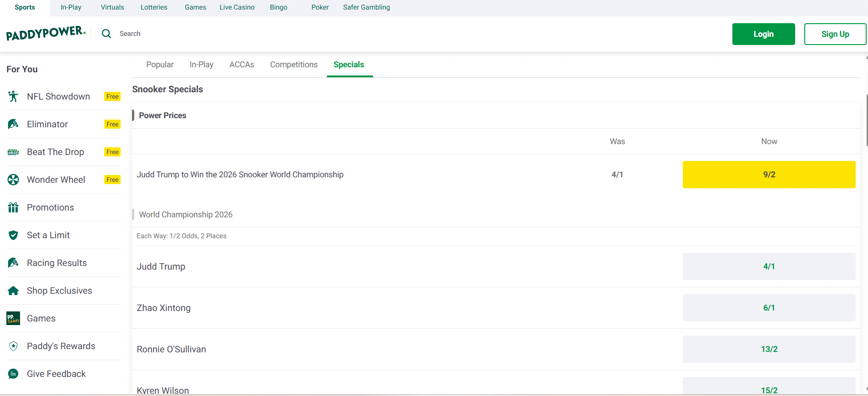The image size is (868, 396).
Task: Click the NFL Showdown player icon
Action: pyautogui.click(x=13, y=96)
